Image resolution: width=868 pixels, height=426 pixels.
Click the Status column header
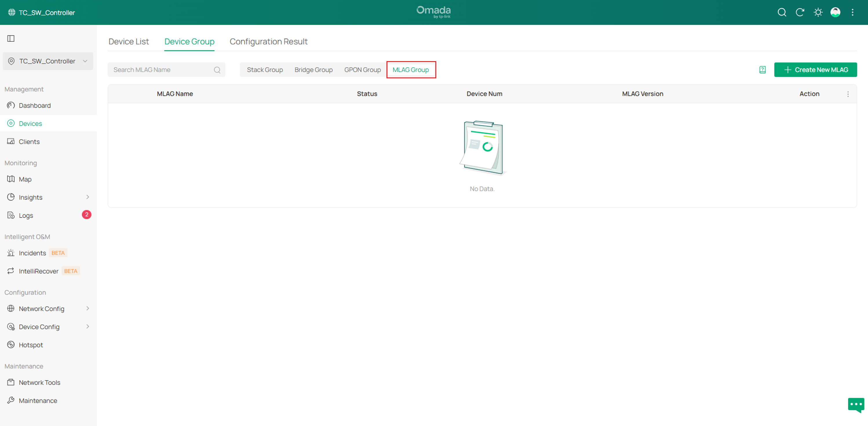[x=367, y=94]
